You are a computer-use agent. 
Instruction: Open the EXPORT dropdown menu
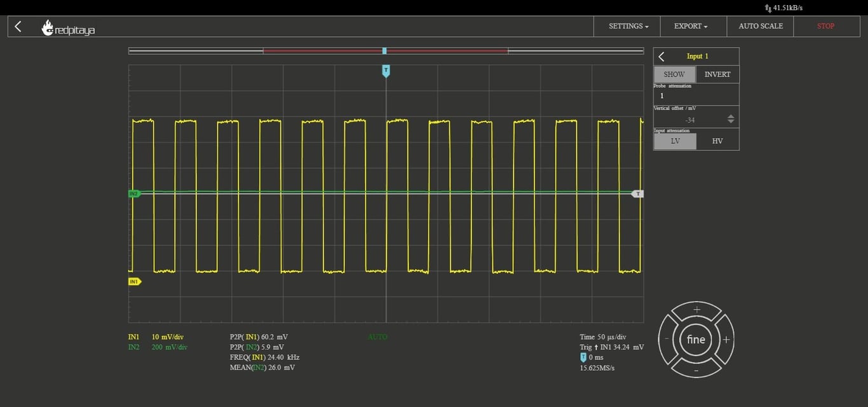(x=691, y=26)
